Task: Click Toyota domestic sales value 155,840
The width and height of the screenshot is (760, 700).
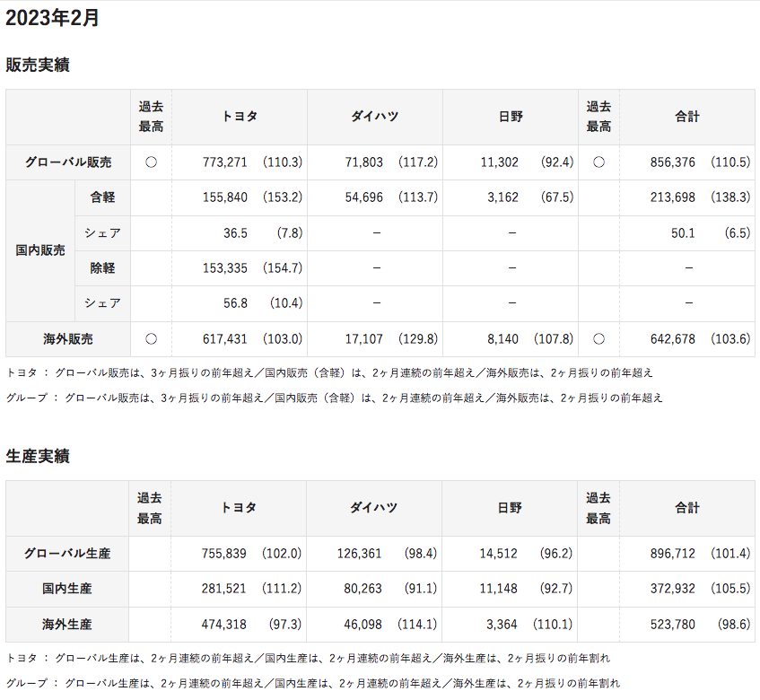Action: pos(225,197)
